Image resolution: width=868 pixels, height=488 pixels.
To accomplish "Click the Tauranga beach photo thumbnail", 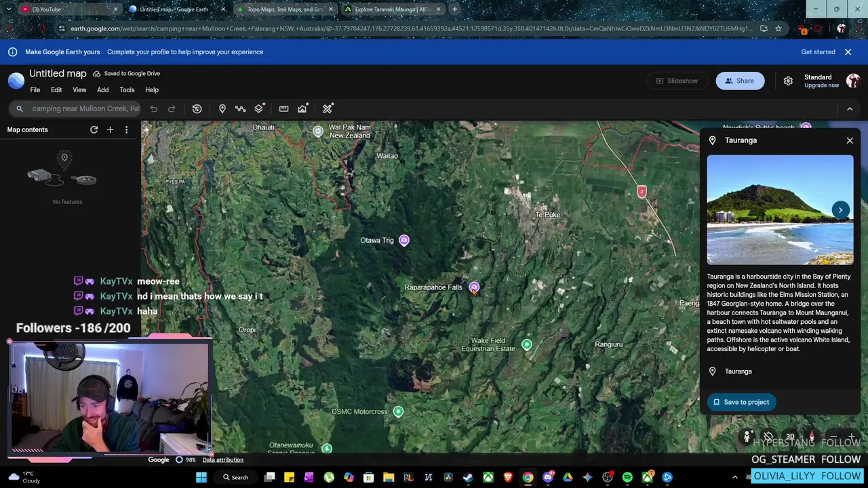I will [x=780, y=210].
